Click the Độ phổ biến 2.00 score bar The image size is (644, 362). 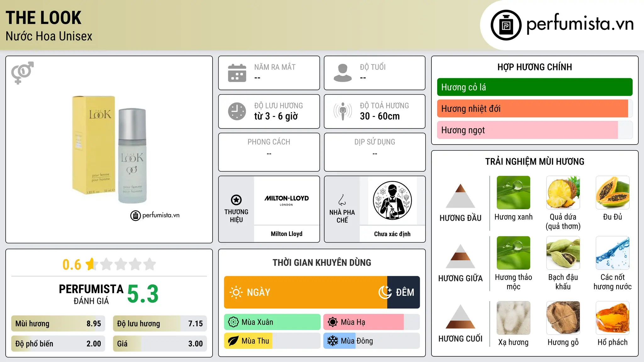[x=58, y=344]
